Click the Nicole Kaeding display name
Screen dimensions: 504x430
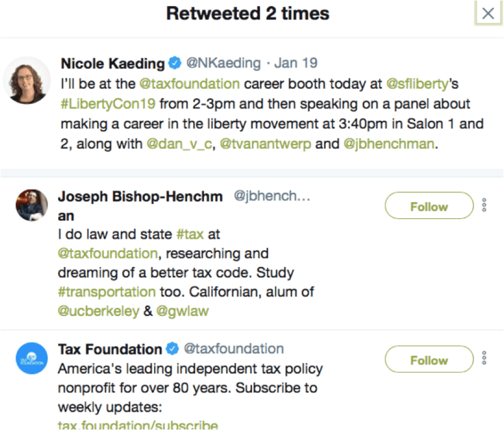(x=113, y=63)
